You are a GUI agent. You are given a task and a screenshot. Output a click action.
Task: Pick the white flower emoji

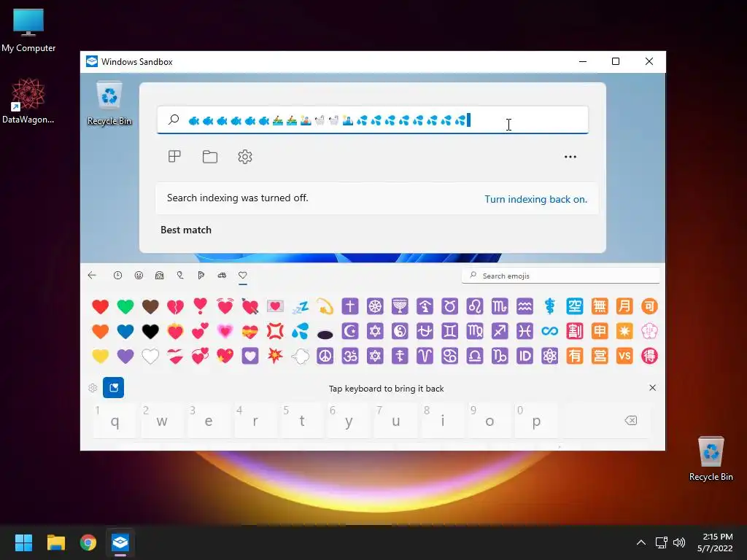click(649, 332)
